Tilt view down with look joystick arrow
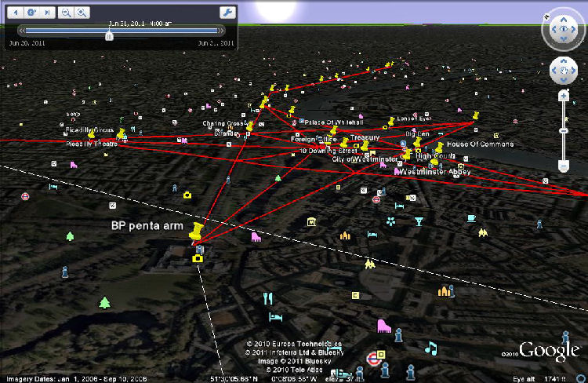This screenshot has height=383, width=588. click(564, 38)
